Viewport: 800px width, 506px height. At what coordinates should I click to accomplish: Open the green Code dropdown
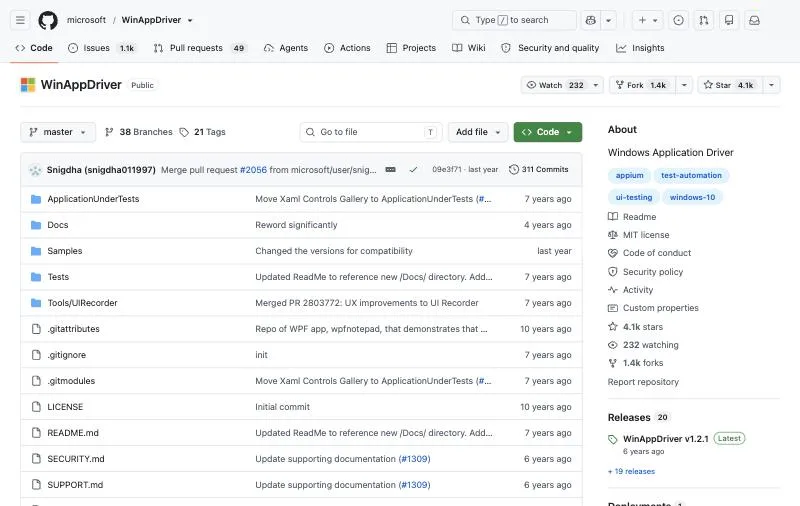(547, 132)
